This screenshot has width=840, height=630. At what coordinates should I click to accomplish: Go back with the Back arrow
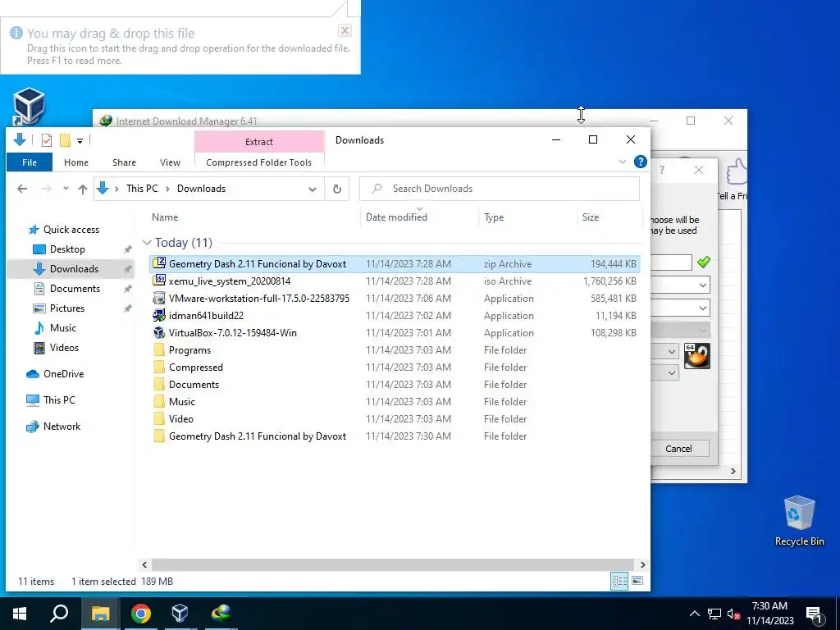22,189
